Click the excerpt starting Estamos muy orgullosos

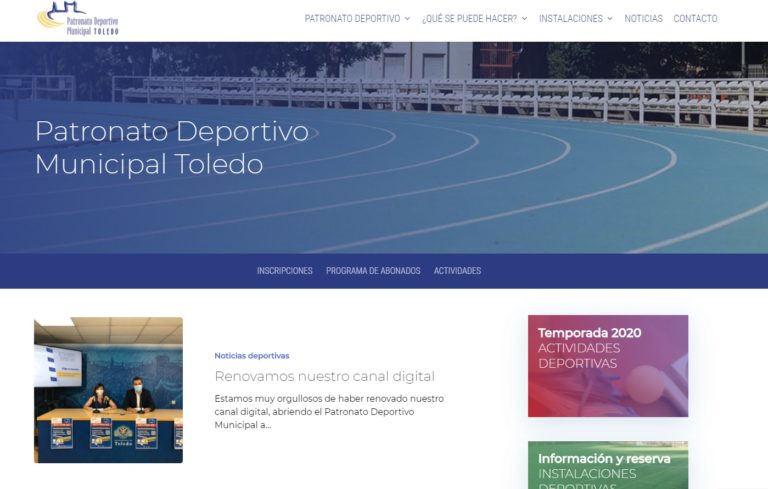(x=329, y=412)
